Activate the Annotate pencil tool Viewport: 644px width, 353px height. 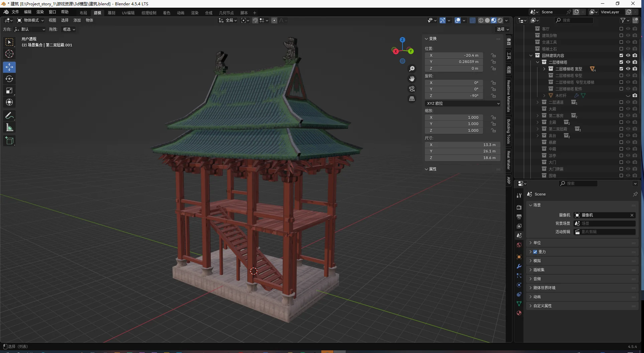pyautogui.click(x=9, y=116)
